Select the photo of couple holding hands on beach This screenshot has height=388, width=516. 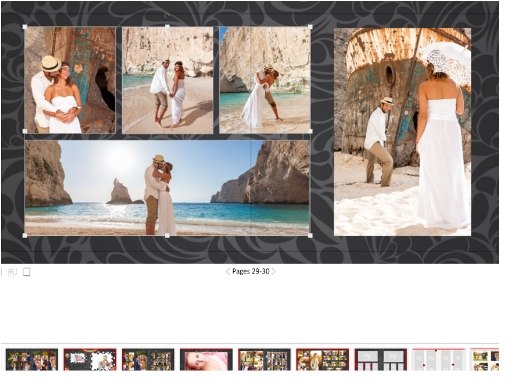(x=168, y=80)
